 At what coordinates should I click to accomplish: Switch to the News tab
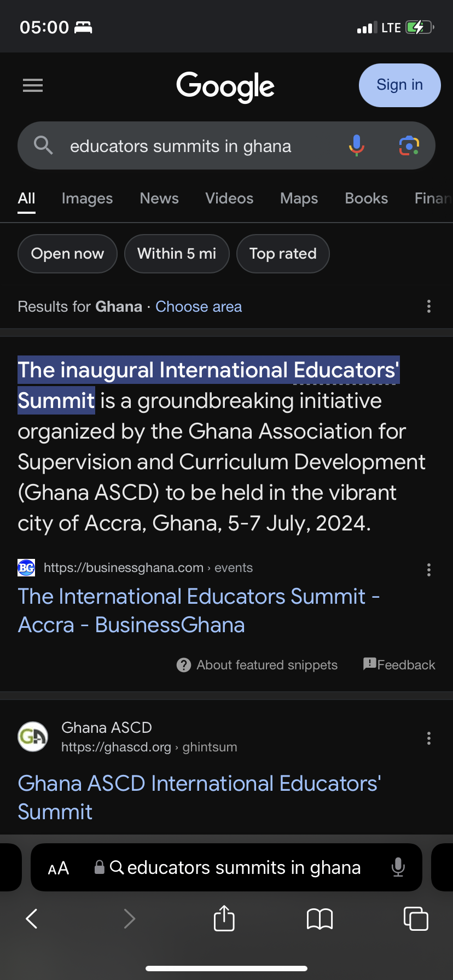pyautogui.click(x=159, y=199)
